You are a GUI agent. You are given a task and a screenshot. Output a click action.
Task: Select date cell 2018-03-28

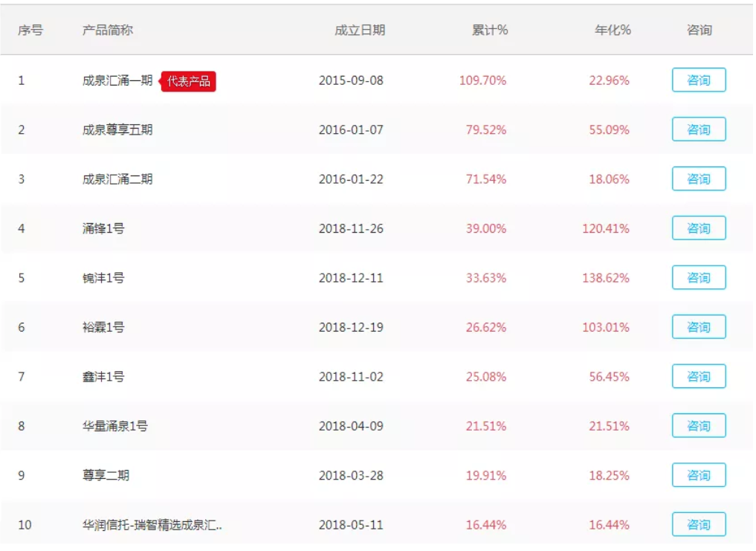coord(351,475)
